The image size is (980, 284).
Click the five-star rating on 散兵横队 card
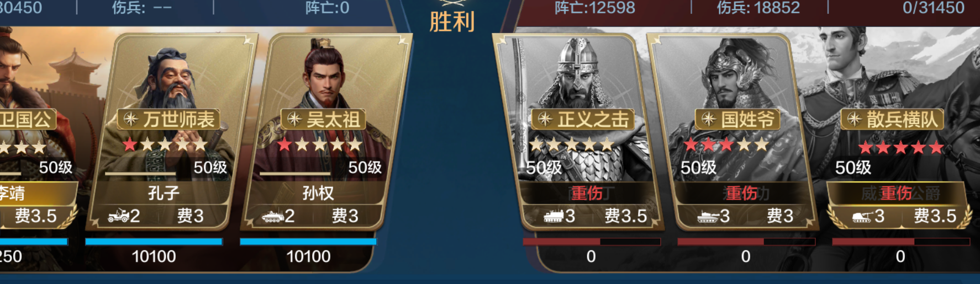pos(901,148)
